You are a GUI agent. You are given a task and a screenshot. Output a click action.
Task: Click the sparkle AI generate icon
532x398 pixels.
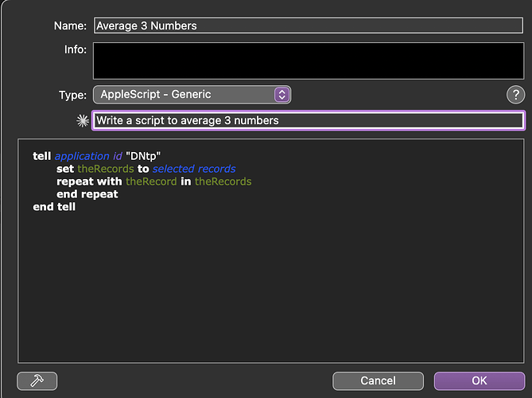[x=82, y=121]
